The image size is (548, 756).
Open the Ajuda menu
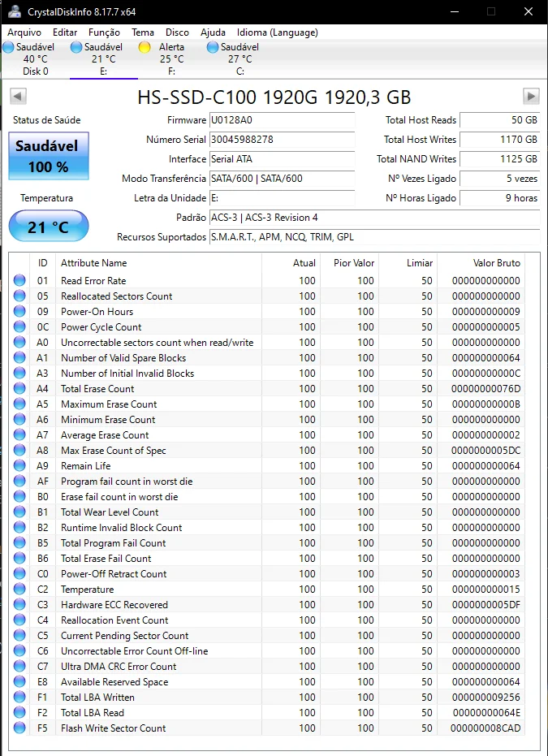click(213, 32)
